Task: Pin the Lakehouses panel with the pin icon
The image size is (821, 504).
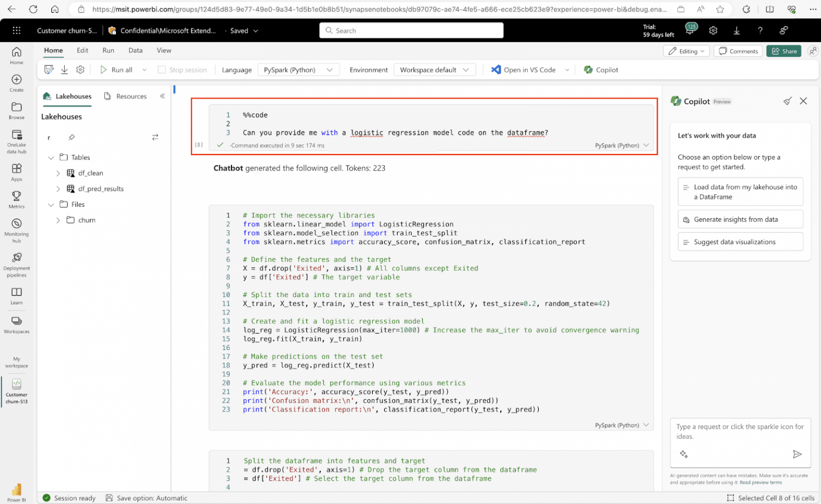Action: [x=73, y=137]
